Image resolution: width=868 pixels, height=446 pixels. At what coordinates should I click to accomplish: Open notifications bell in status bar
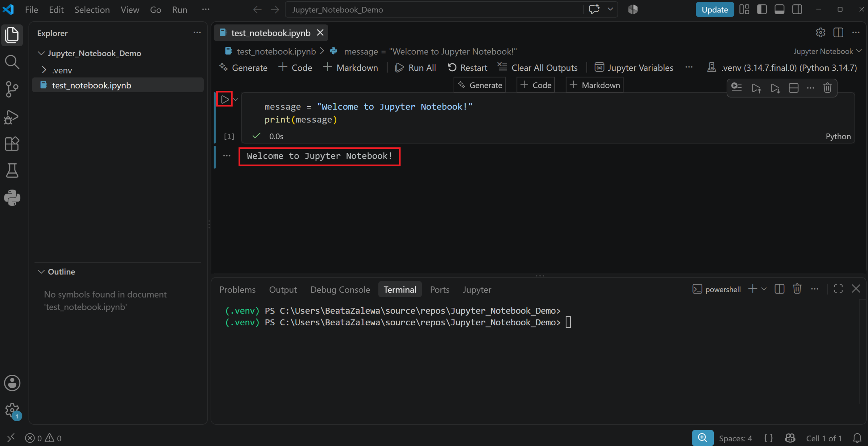pos(857,438)
